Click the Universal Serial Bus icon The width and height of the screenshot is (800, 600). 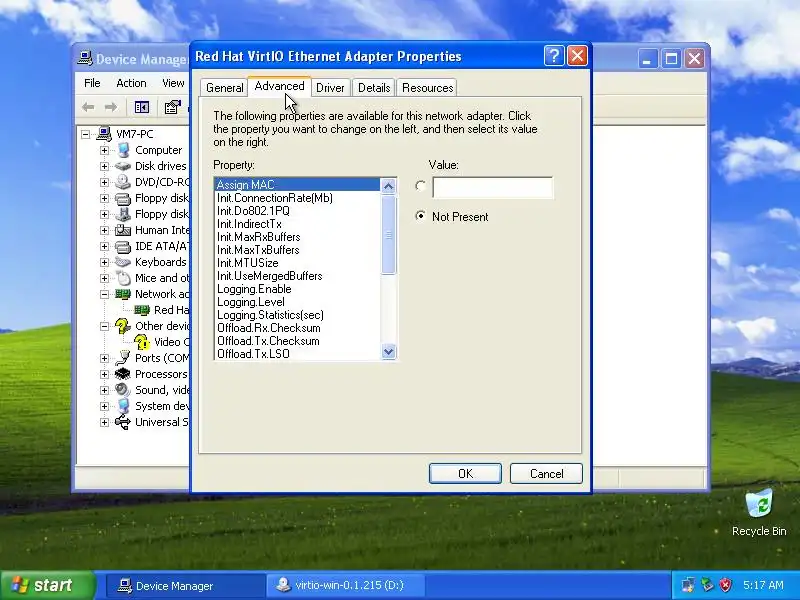pos(122,422)
